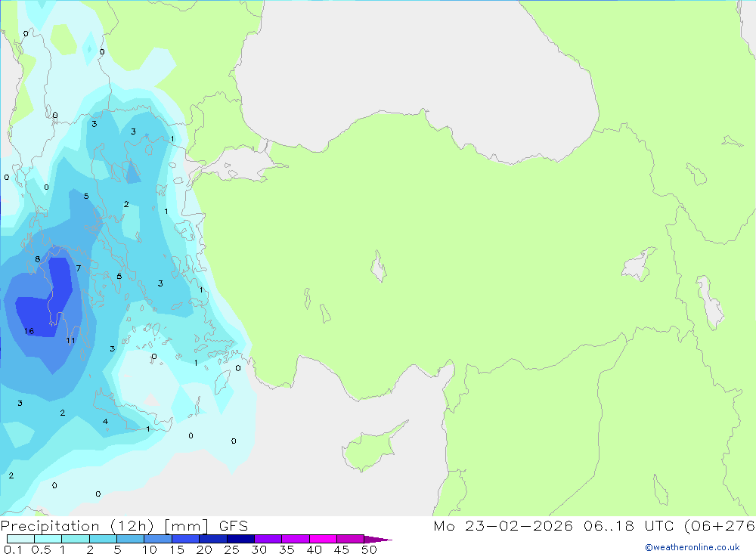The height and width of the screenshot is (554, 756).
Task: Click the '7' precipitation value on map
Action: click(78, 268)
